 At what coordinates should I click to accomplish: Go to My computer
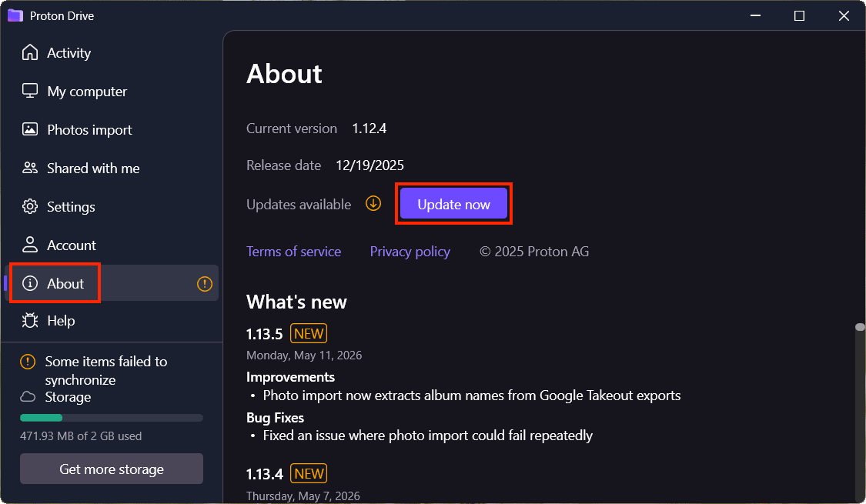click(111, 91)
